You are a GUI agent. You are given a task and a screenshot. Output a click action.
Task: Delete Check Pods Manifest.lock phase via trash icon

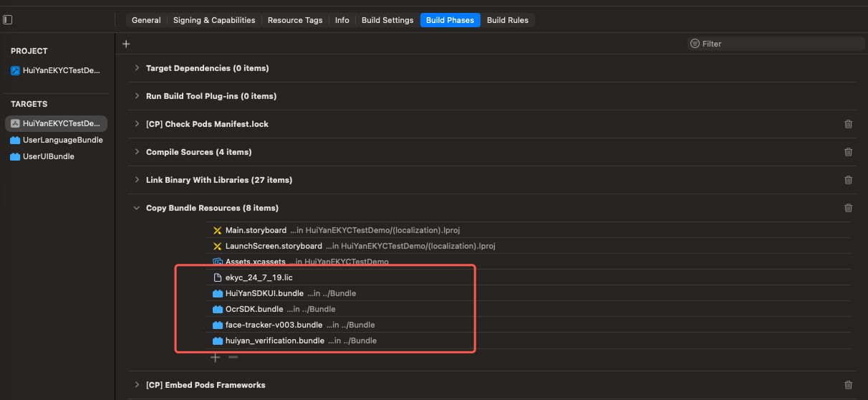point(848,124)
